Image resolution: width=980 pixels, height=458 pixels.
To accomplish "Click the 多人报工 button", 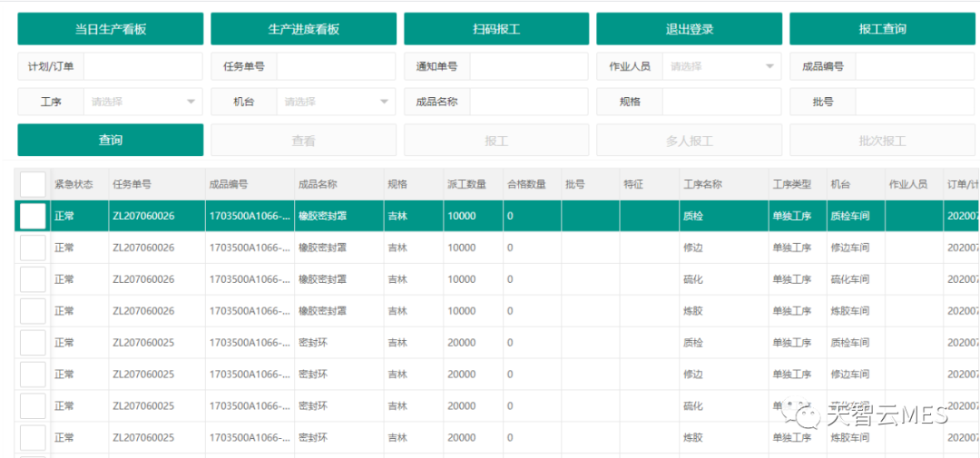I will point(689,140).
